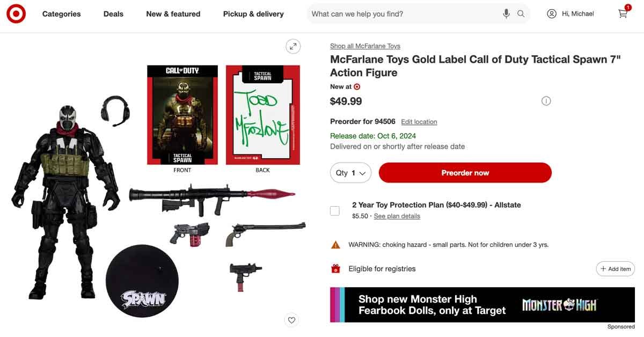This screenshot has width=644, height=337.
Task: Click the Edit location link
Action: coord(419,122)
